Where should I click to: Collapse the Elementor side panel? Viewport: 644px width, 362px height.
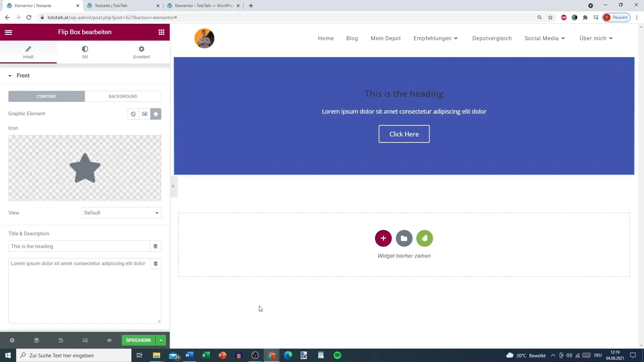coord(173,186)
